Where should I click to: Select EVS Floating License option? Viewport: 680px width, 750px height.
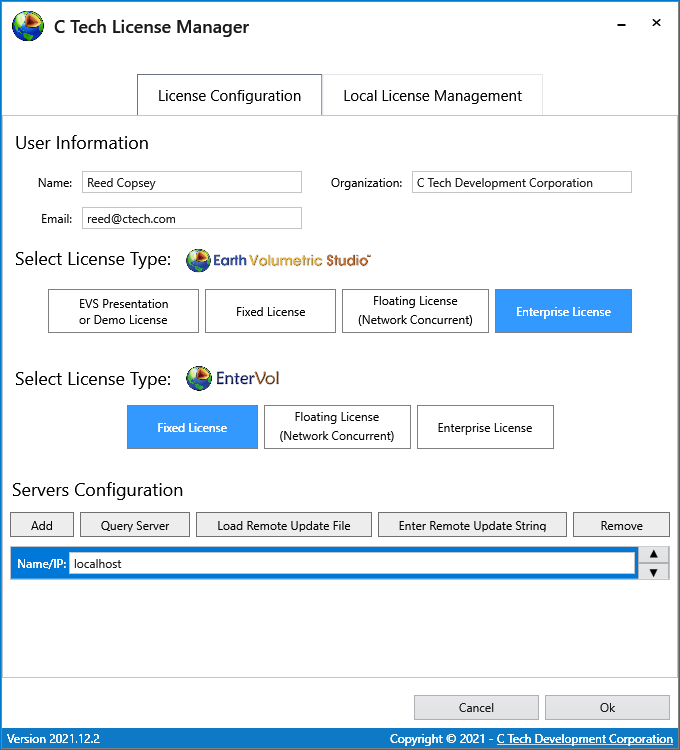[x=415, y=311]
